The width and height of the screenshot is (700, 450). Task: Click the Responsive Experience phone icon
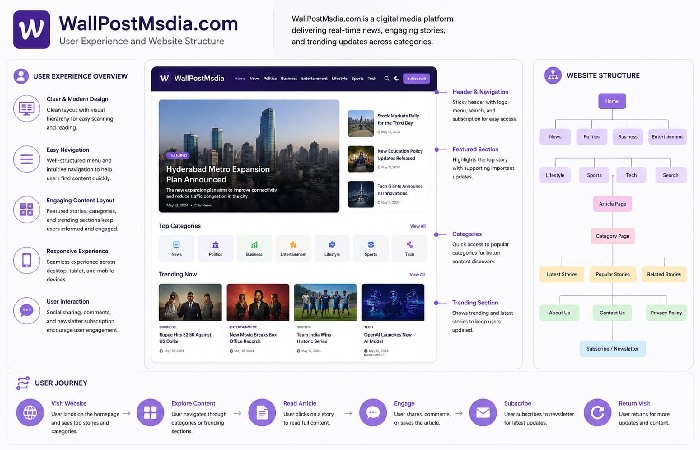(x=26, y=260)
